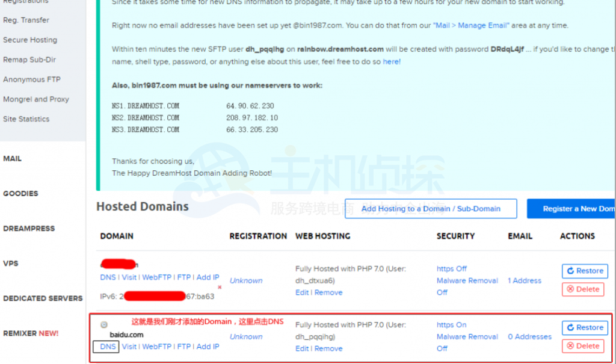Follow the Mail > Manage Email link
This screenshot has height=364, width=616.
point(471,25)
